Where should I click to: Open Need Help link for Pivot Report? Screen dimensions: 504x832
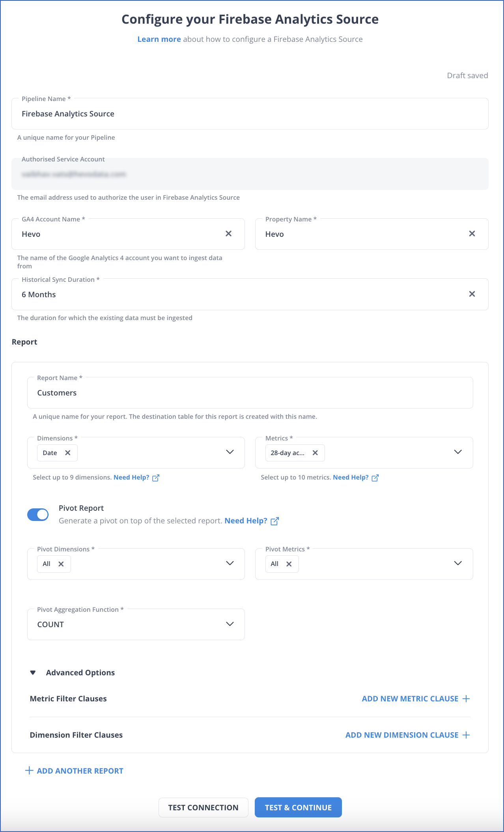tap(246, 521)
